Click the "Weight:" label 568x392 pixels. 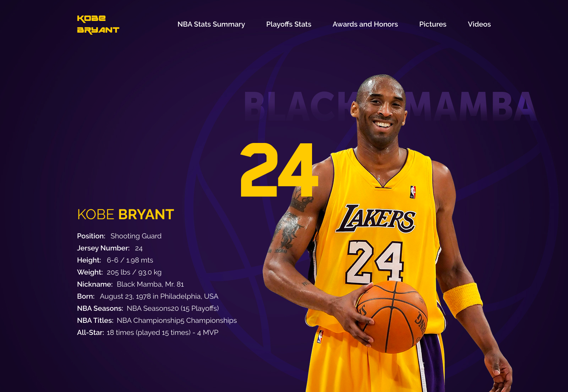[90, 272]
